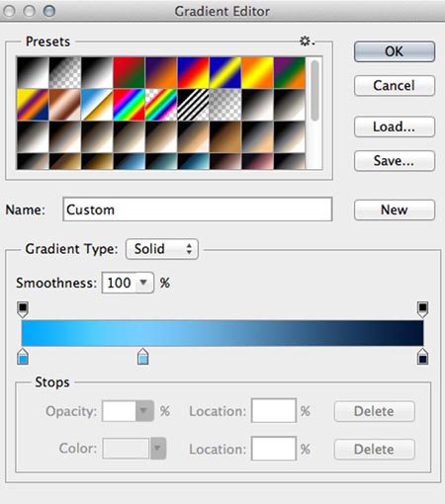445x504 pixels.
Task: Select the transparent checkerboard gradient preset
Action: (225, 105)
